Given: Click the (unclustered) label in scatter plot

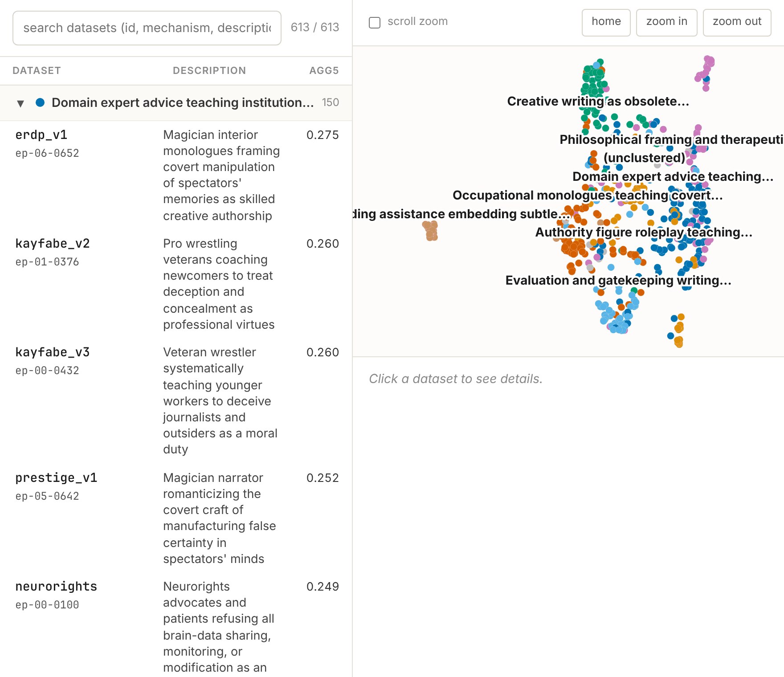Looking at the screenshot, I should [644, 158].
